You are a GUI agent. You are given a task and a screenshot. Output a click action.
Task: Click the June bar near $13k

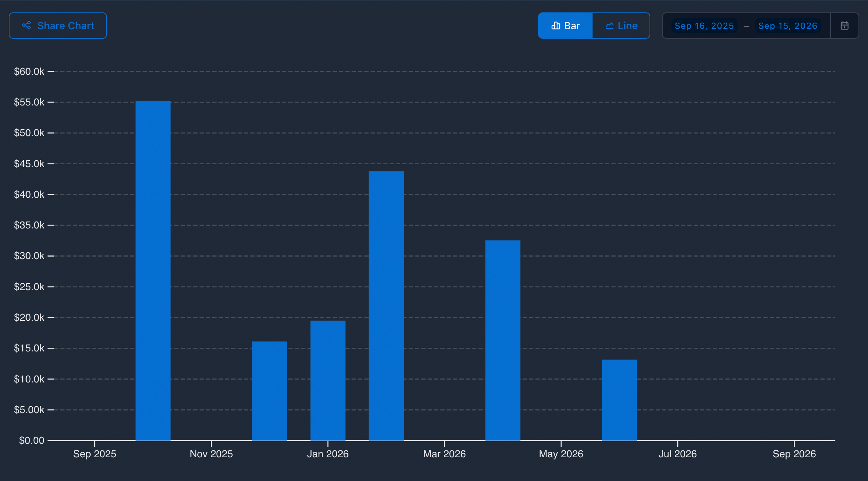619,400
